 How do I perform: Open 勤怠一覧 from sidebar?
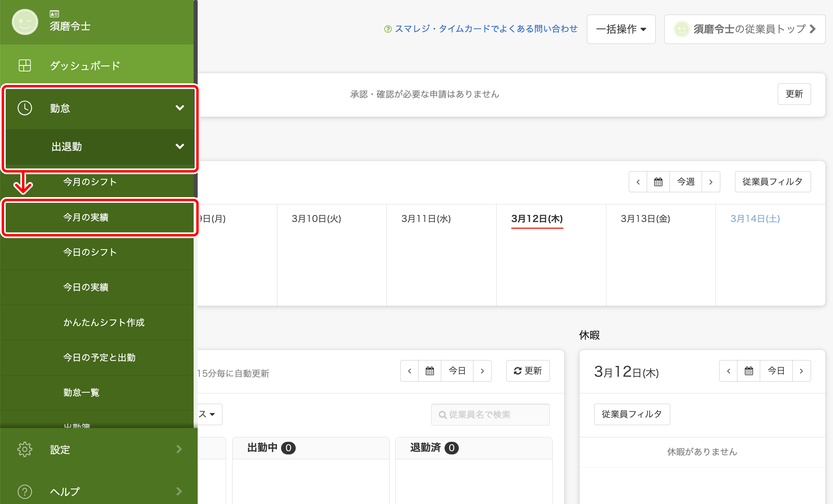coord(81,393)
